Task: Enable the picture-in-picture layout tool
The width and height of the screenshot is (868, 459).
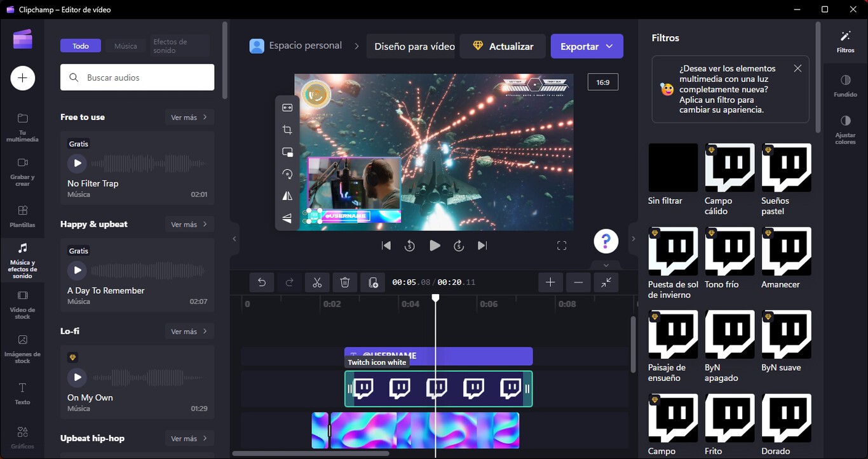Action: pos(287,152)
